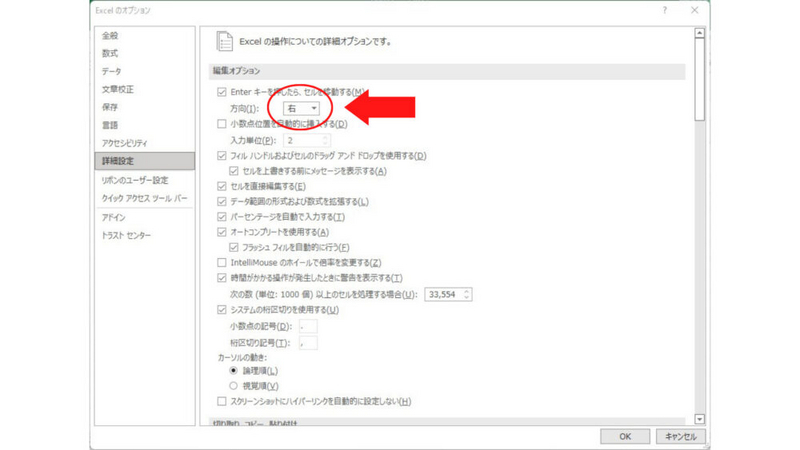
Task: Click the options page document icon
Action: [224, 41]
